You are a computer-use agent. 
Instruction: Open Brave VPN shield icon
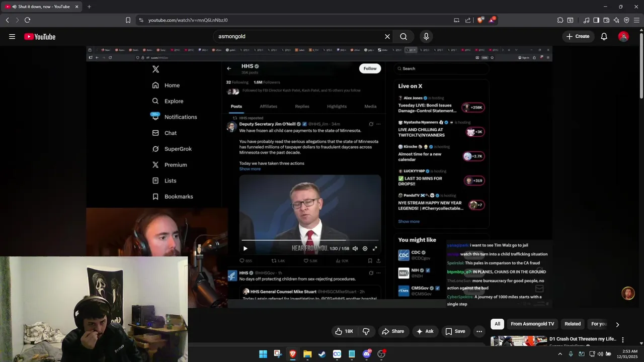tap(626, 20)
